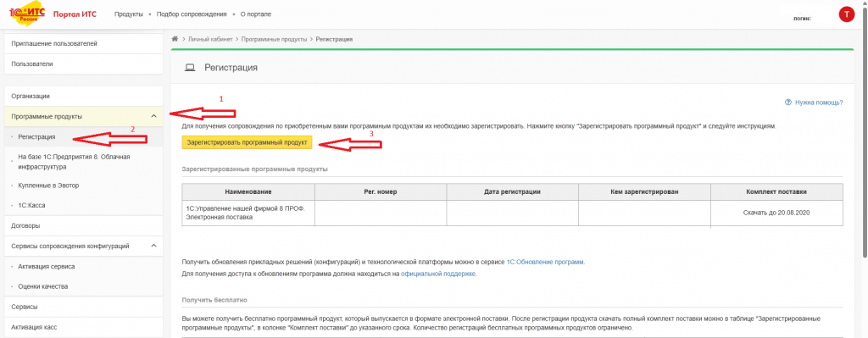Click the laptop icon beside Регистрация heading

click(190, 68)
